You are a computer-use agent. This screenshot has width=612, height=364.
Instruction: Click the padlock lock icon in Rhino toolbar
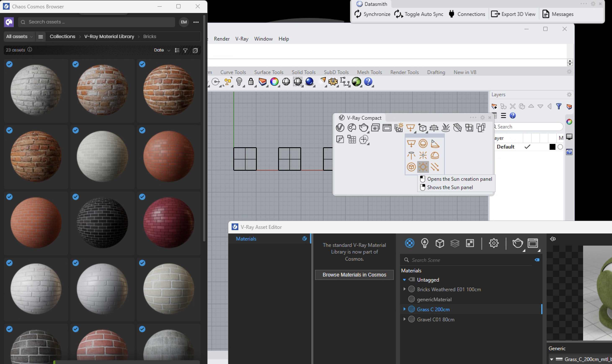251,81
